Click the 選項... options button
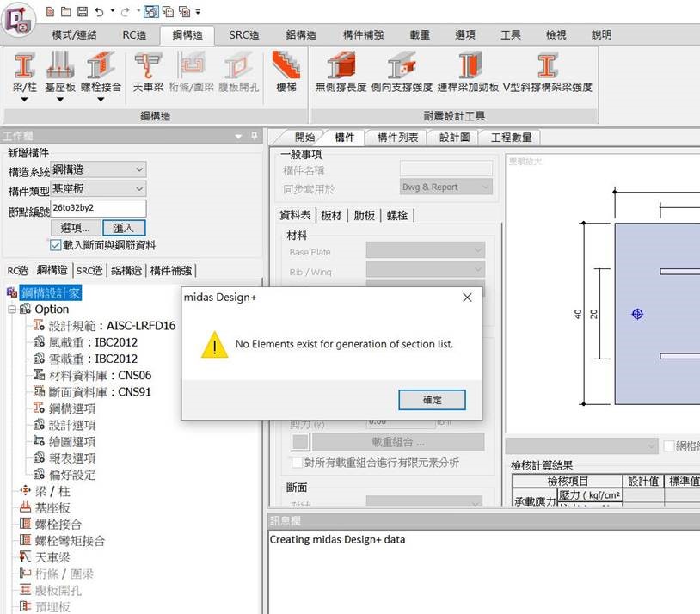The width and height of the screenshot is (700, 614). pos(76,228)
